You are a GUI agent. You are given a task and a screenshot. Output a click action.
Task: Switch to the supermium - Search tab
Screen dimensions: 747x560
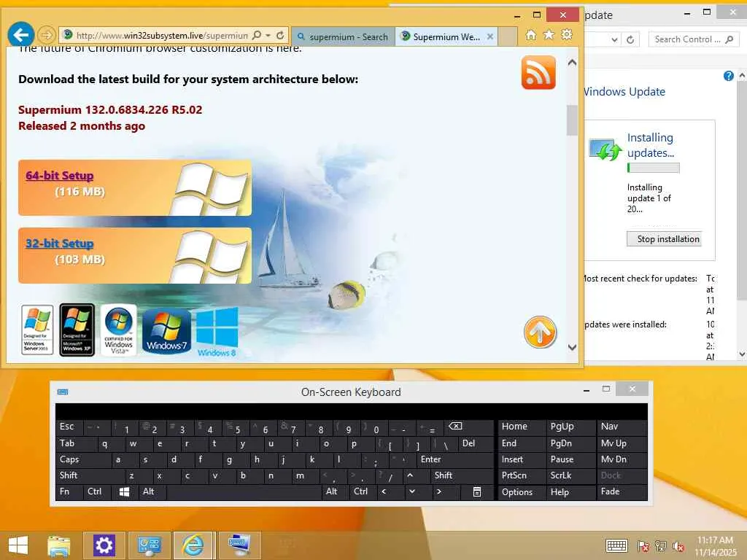point(343,36)
